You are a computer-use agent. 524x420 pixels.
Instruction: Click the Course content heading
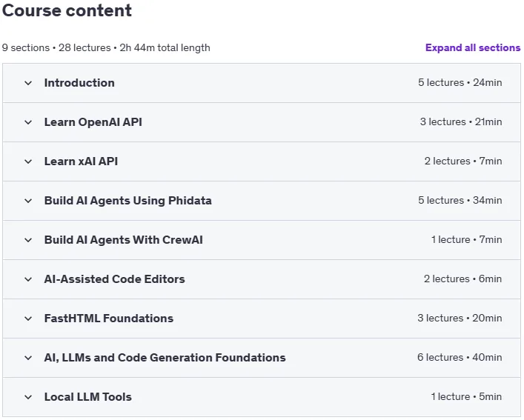click(67, 10)
